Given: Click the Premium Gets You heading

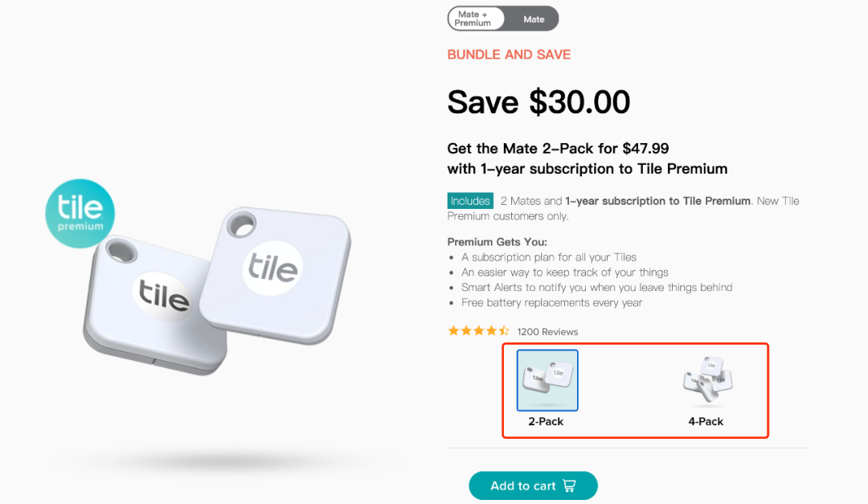Looking at the screenshot, I should [x=497, y=242].
